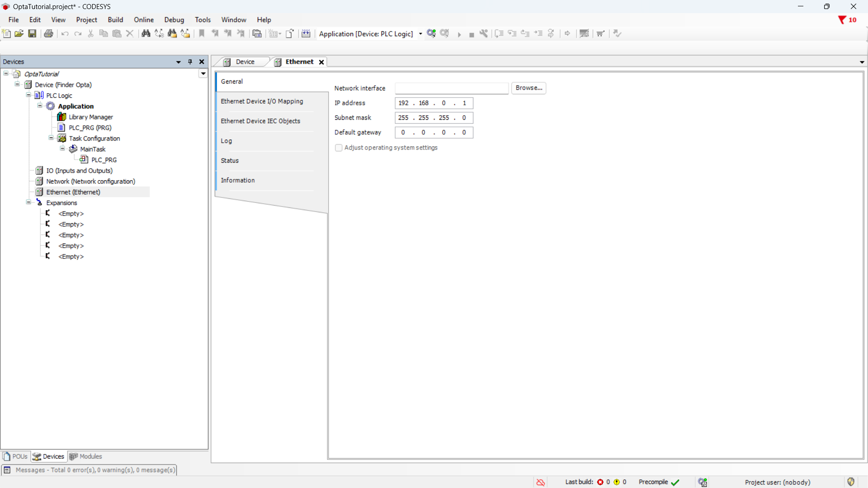The image size is (868, 488).
Task: Open Ethernet Device I/O Mapping section
Action: (262, 101)
